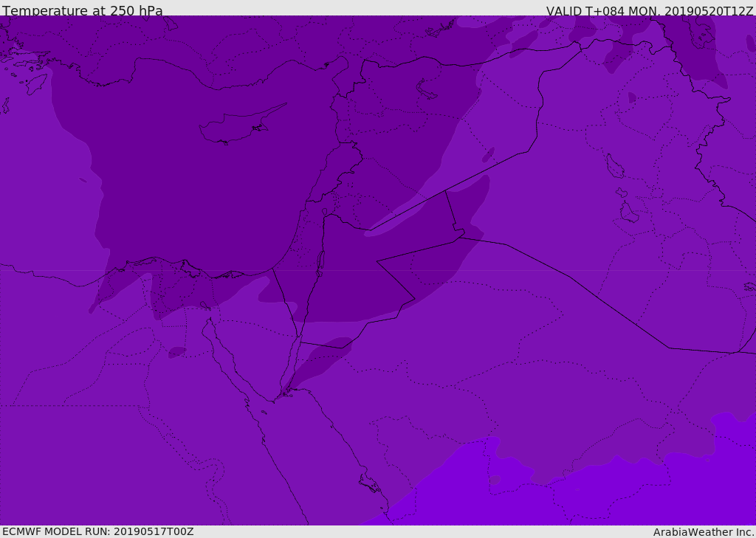Click the 'Temperature at 250 hPa' title text
This screenshot has width=756, height=538.
[x=83, y=10]
